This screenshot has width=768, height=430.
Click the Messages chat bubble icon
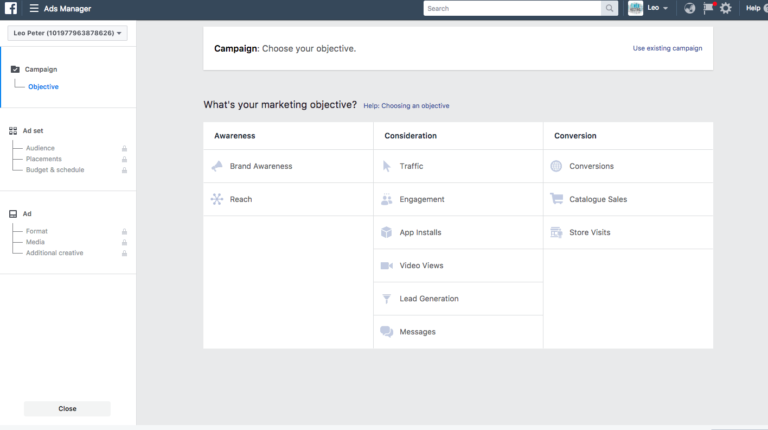point(386,332)
